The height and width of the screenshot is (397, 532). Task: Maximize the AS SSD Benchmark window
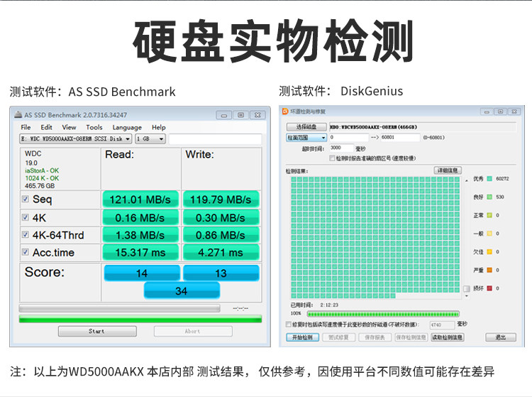240,115
